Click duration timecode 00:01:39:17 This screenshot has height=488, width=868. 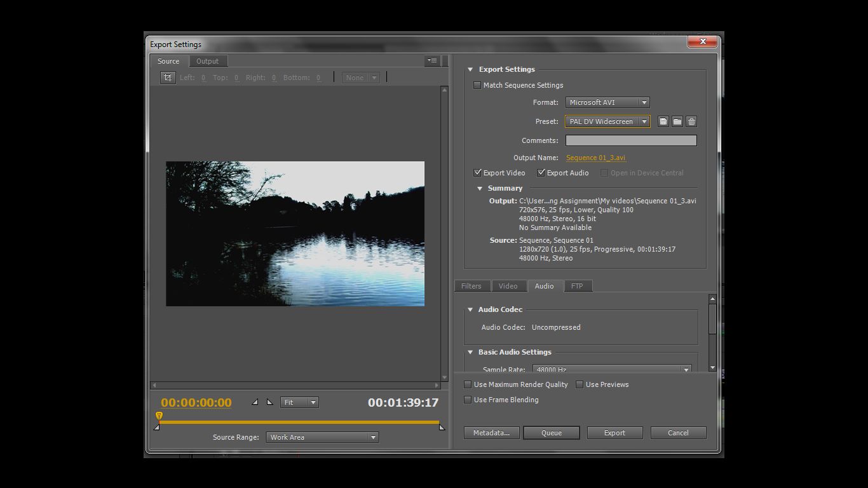(x=403, y=402)
